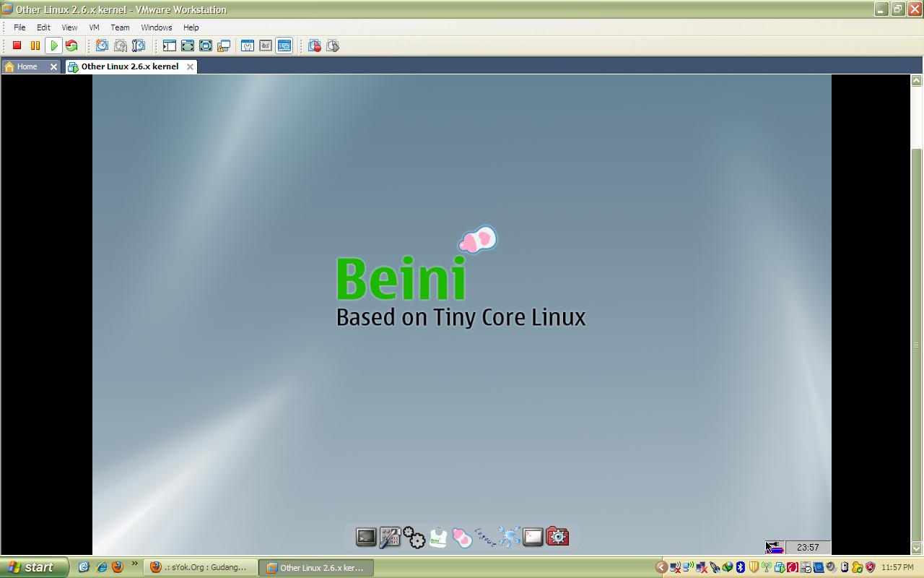The image size is (924, 578).
Task: Select the console view toolbar icon
Action: [x=284, y=46]
